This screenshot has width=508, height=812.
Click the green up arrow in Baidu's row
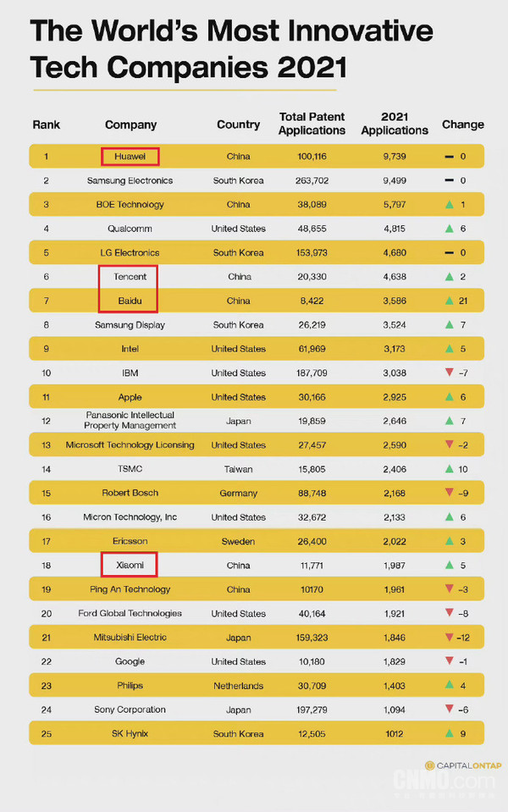tap(449, 301)
